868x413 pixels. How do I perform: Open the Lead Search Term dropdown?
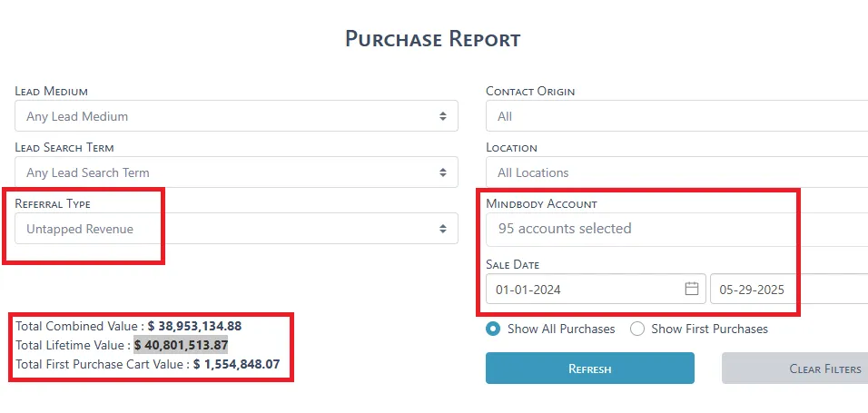pos(236,172)
